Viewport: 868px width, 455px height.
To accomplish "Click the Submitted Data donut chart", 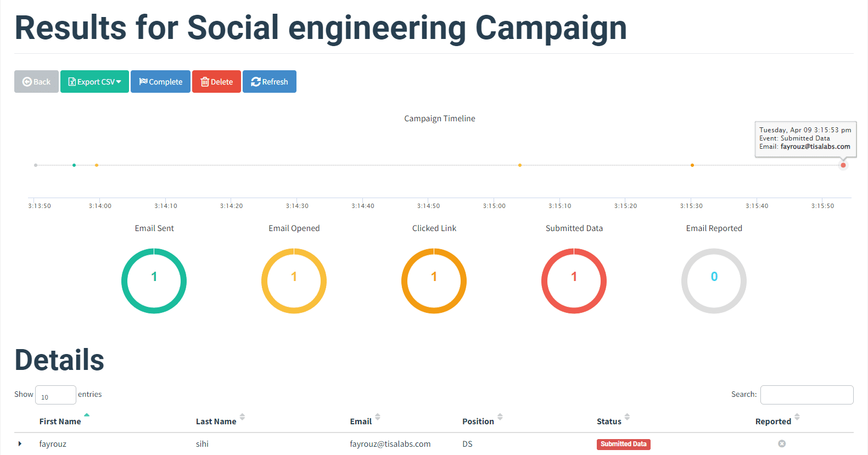I will click(574, 280).
